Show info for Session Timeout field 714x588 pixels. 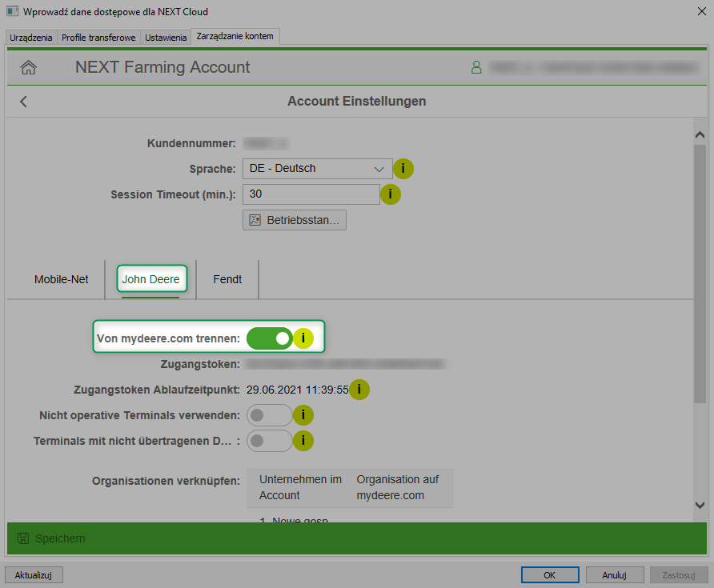click(x=391, y=194)
